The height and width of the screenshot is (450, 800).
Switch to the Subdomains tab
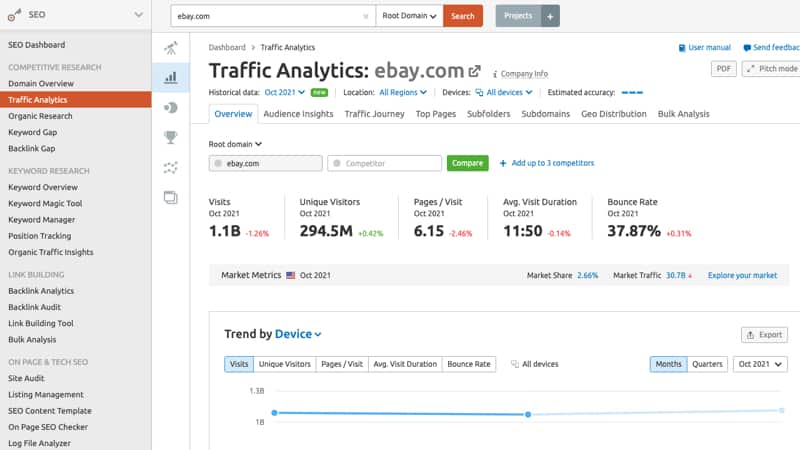point(545,114)
